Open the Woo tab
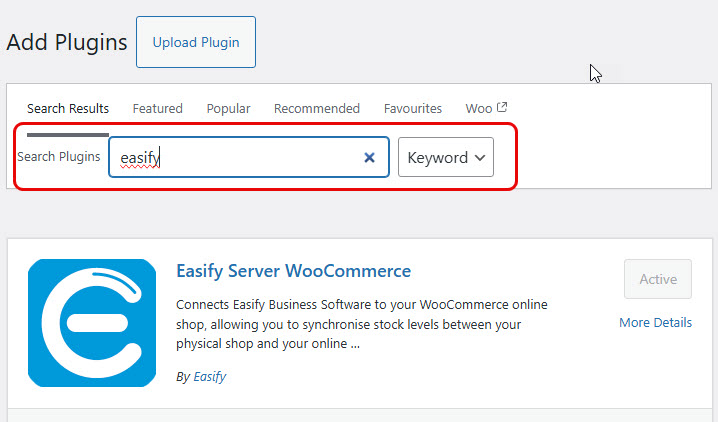This screenshot has width=718, height=422. click(479, 108)
